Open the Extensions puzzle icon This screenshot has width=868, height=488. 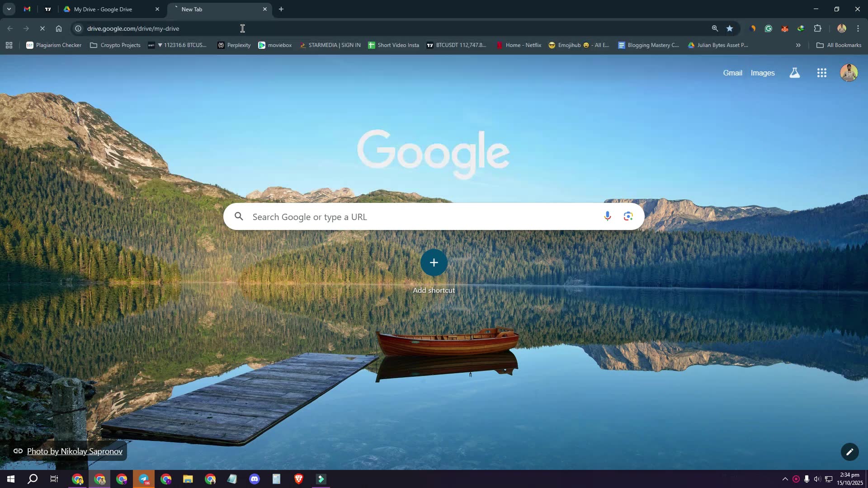[x=817, y=28]
